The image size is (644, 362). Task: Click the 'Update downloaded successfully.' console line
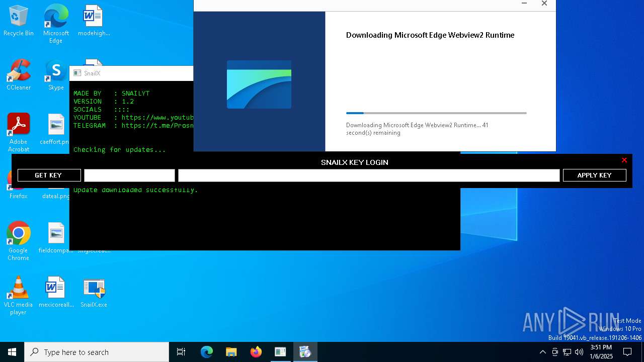click(136, 190)
